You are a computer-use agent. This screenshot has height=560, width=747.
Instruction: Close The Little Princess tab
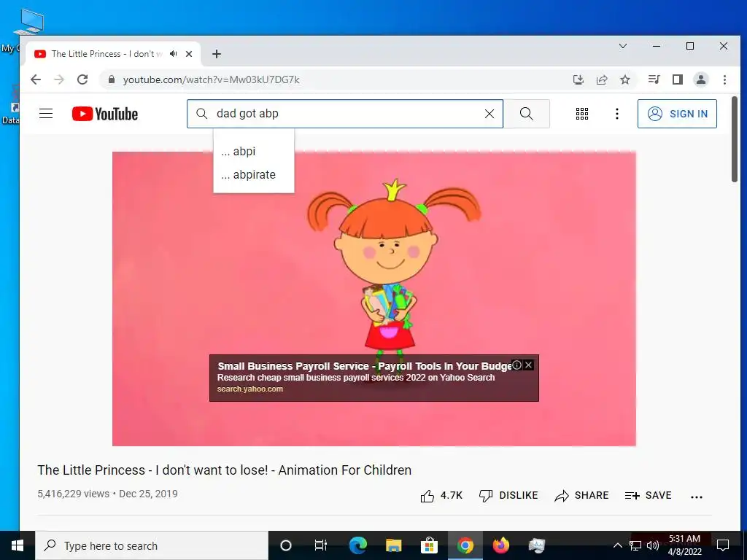(189, 54)
